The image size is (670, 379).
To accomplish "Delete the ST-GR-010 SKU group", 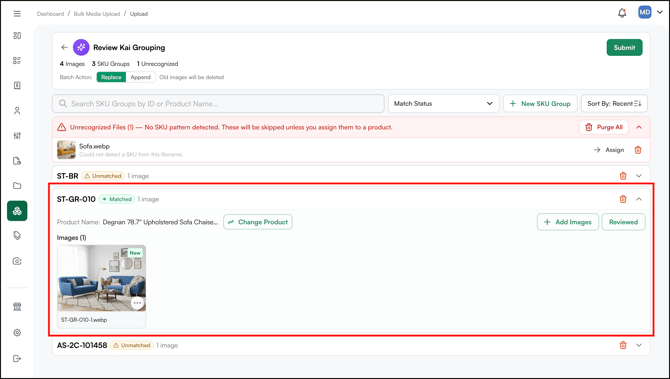I will (623, 199).
